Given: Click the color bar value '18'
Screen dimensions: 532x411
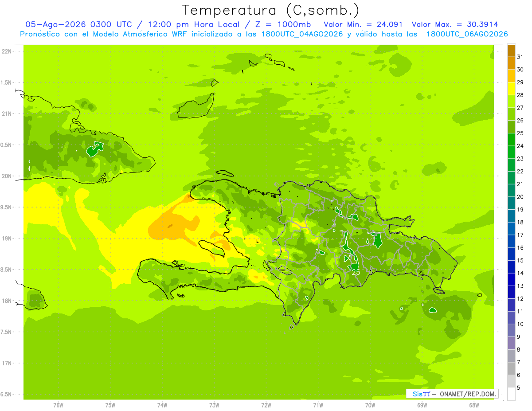Looking at the screenshot, I should (520, 222).
